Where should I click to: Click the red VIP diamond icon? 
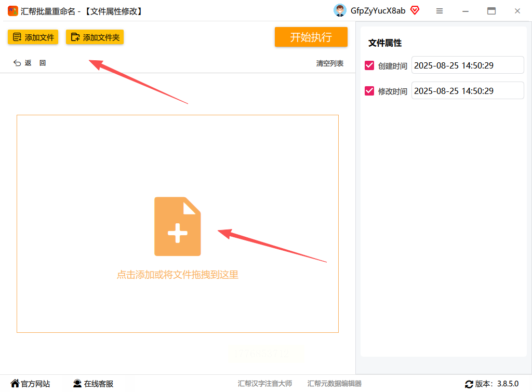point(415,10)
